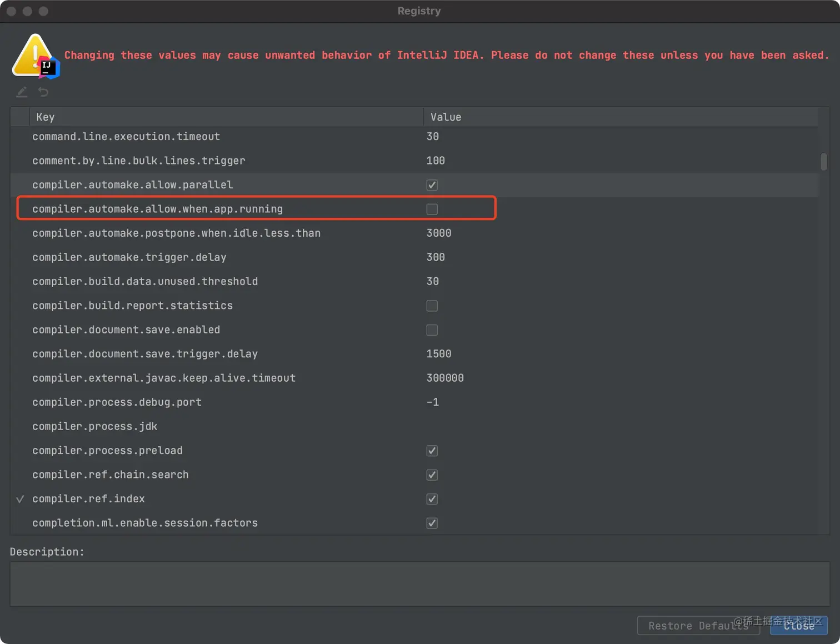Enable compiler.document.save.enabled checkbox
Viewport: 840px width, 644px height.
(x=432, y=330)
